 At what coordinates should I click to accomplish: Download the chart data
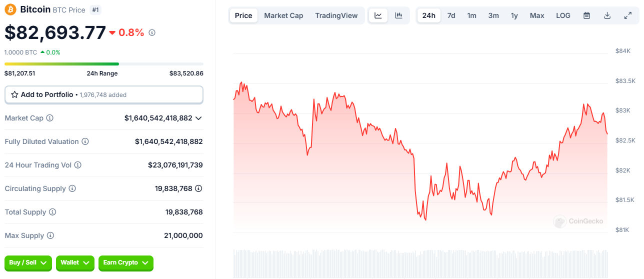pos(607,15)
